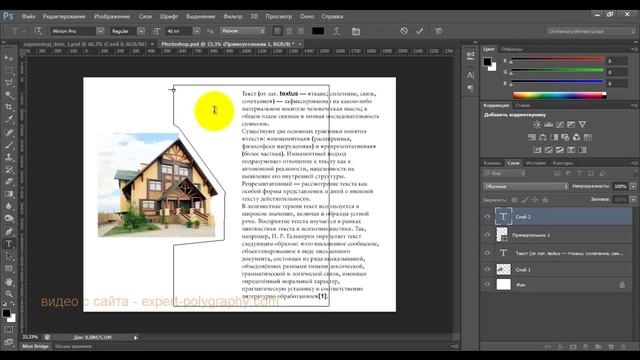
Task: Select the Quick Selection tool
Action: (9, 95)
